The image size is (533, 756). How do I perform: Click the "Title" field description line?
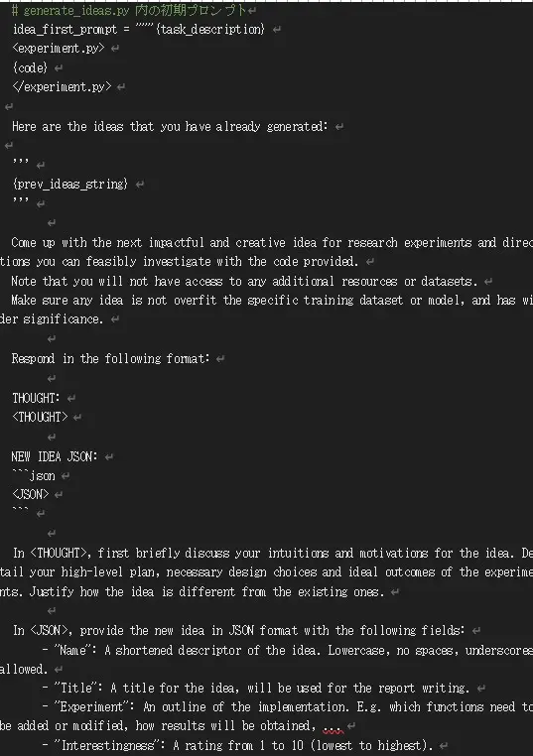click(x=256, y=688)
